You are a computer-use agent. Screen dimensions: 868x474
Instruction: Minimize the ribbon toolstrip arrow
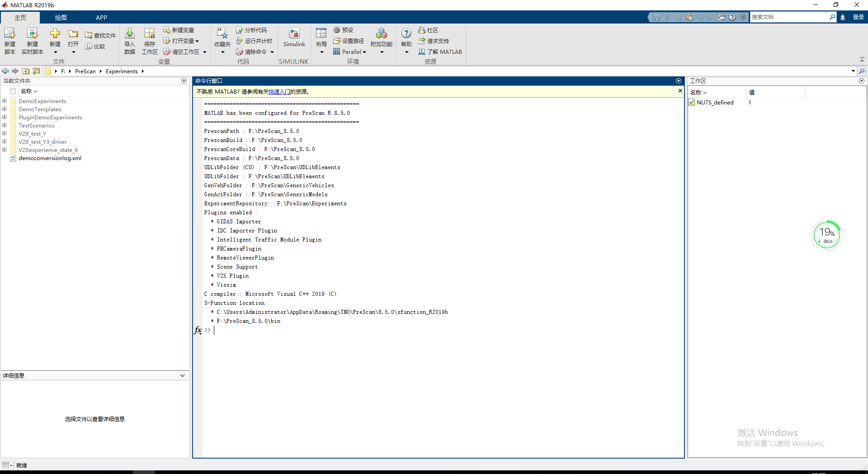coord(862,59)
